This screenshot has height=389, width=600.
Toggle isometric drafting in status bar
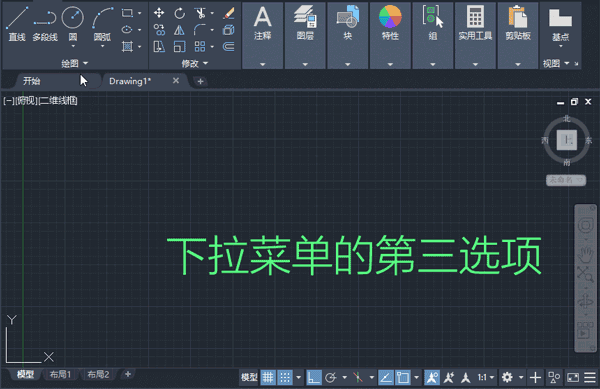(358, 378)
